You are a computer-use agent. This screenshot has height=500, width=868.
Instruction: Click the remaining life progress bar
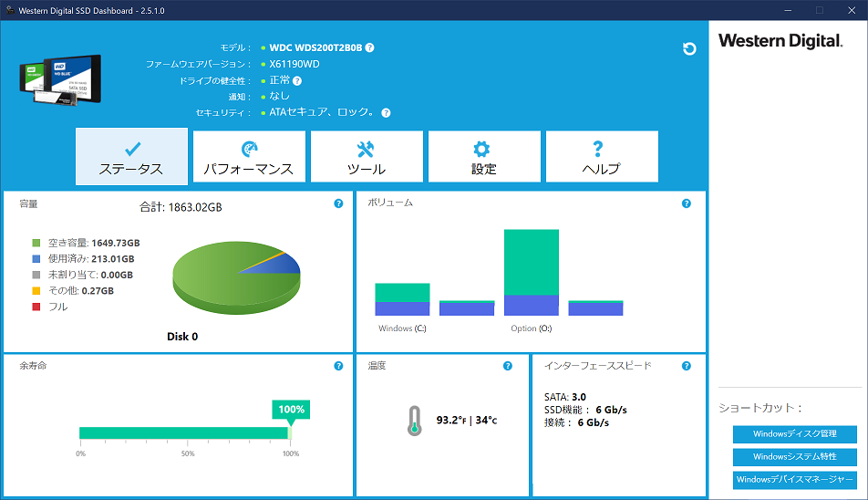click(x=185, y=433)
